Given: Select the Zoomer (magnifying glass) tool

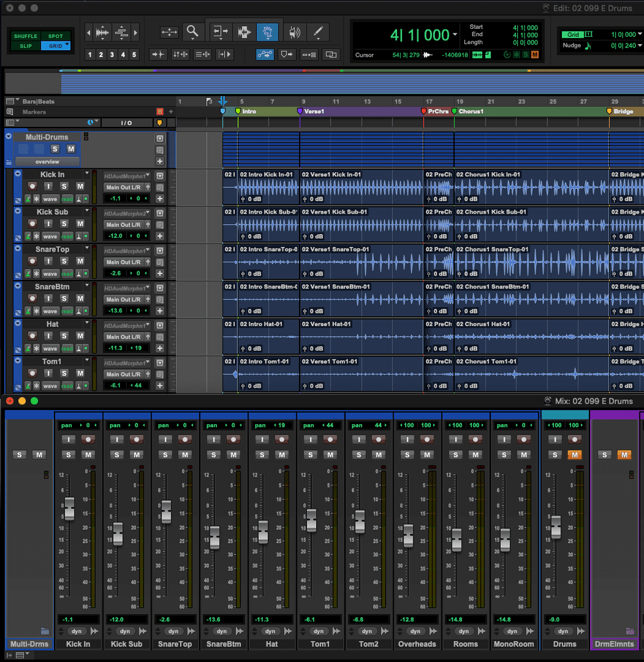Looking at the screenshot, I should (x=192, y=32).
